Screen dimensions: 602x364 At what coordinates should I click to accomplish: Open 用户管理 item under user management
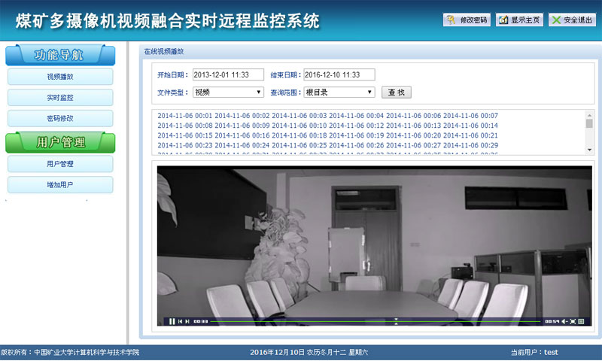point(60,164)
